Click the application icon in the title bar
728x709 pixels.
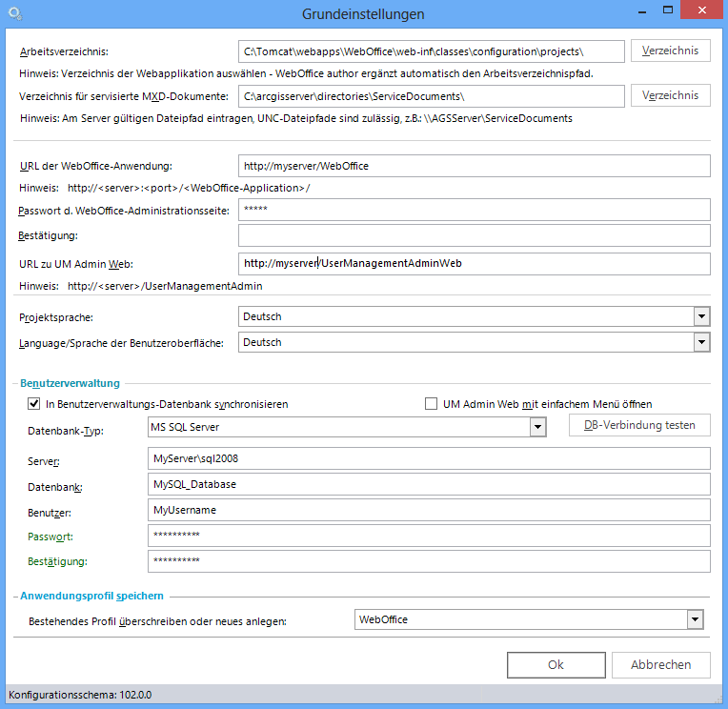[15, 13]
